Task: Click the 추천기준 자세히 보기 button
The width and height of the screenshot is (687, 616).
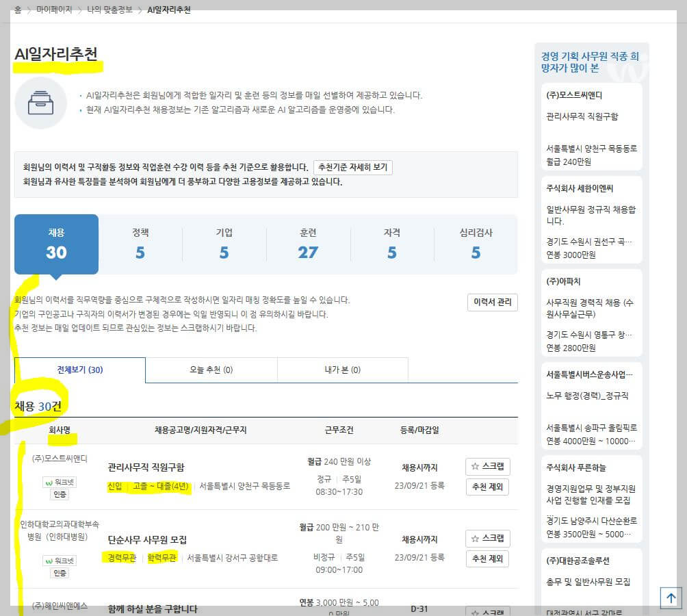Action: (352, 168)
